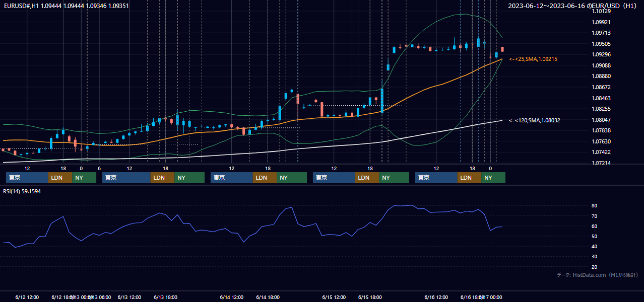Screen dimensions: 644x302
Task: Click the 1.08463 price axis label
Action: point(602,98)
